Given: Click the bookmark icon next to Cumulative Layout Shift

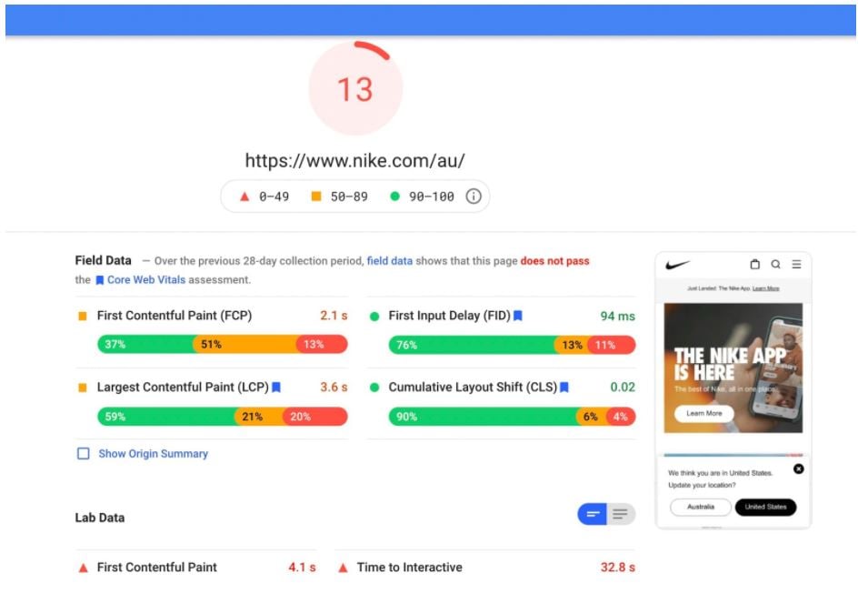Looking at the screenshot, I should point(564,388).
